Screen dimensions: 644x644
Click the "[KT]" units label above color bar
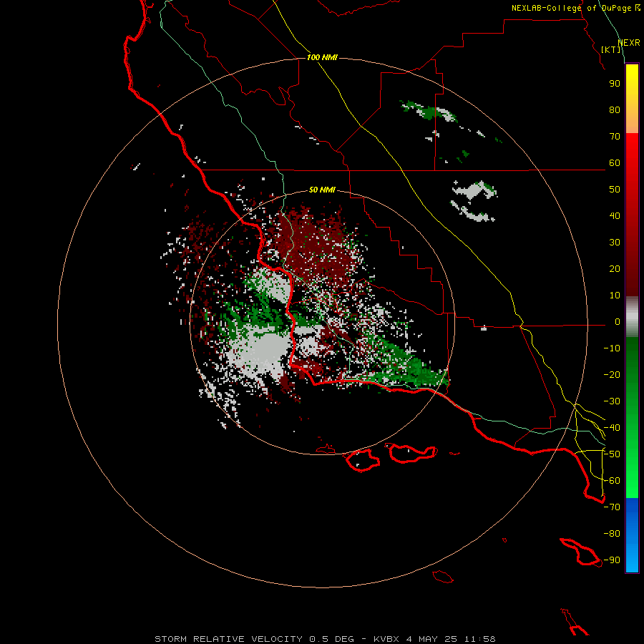(x=611, y=49)
